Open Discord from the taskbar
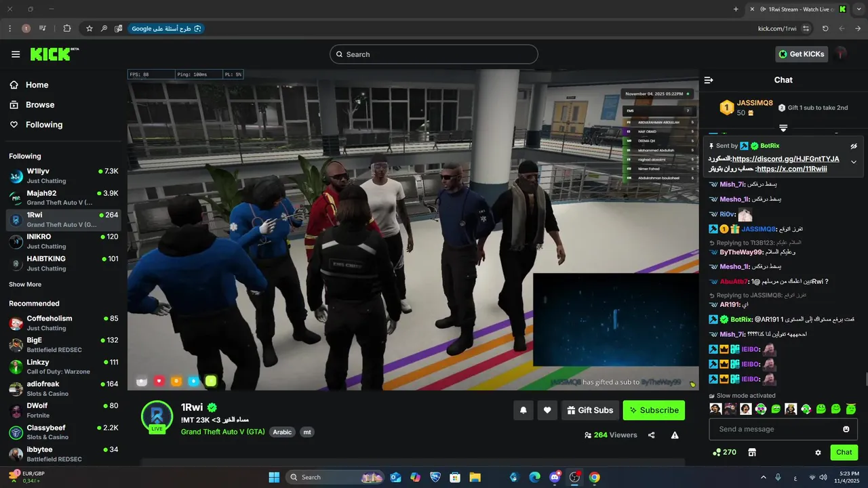This screenshot has height=488, width=868. (555, 477)
